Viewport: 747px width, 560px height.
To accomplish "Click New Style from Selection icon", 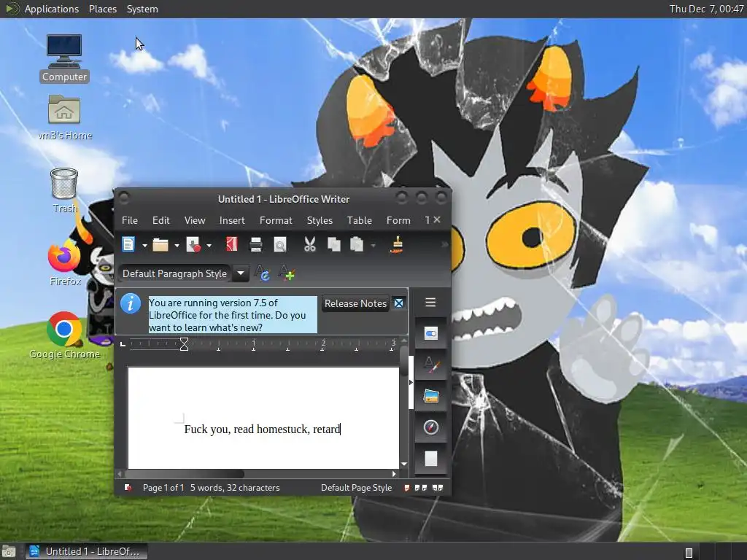I will (x=287, y=273).
